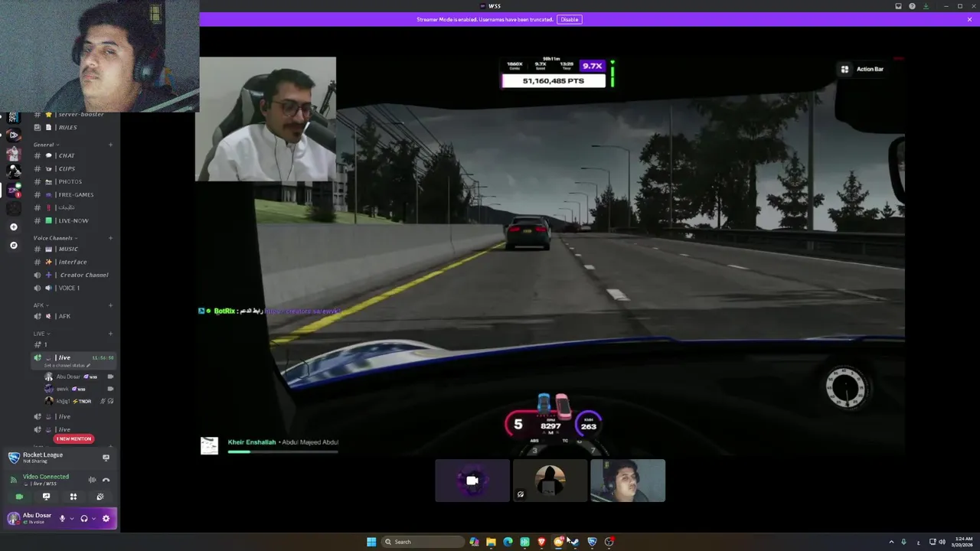Open the PHOTOS text channel

point(73,181)
